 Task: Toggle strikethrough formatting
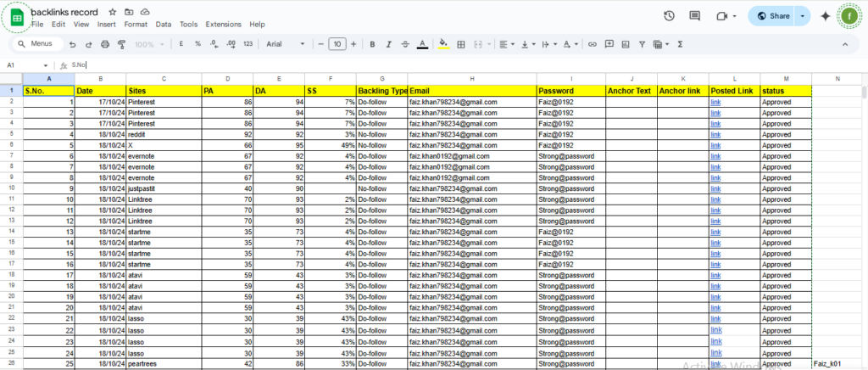click(x=405, y=44)
